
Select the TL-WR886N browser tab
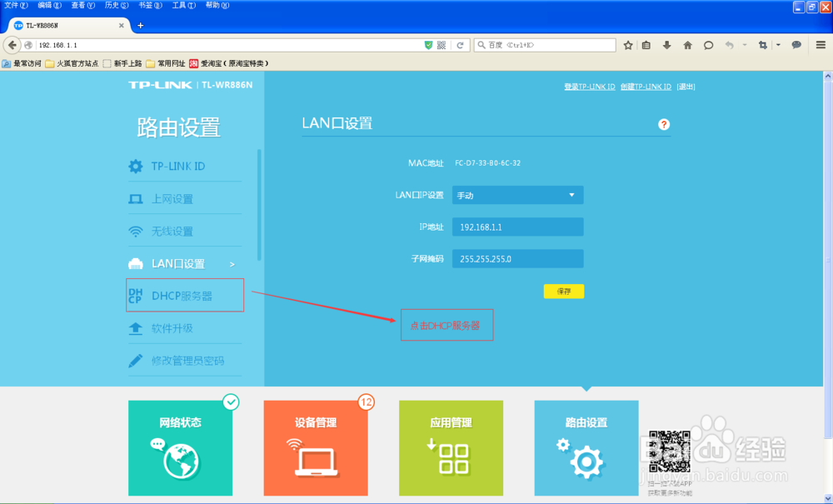(x=69, y=26)
